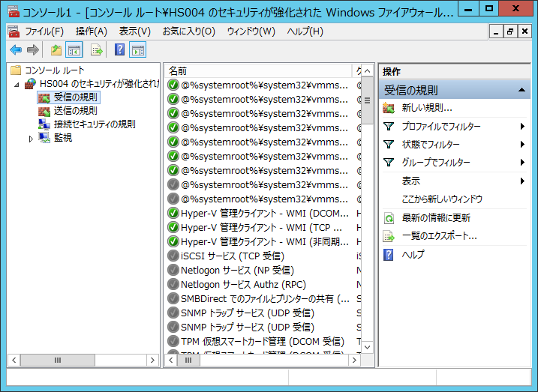This screenshot has height=392, width=538.
Task: Click the inner MDI restore window button
Action: (x=510, y=31)
